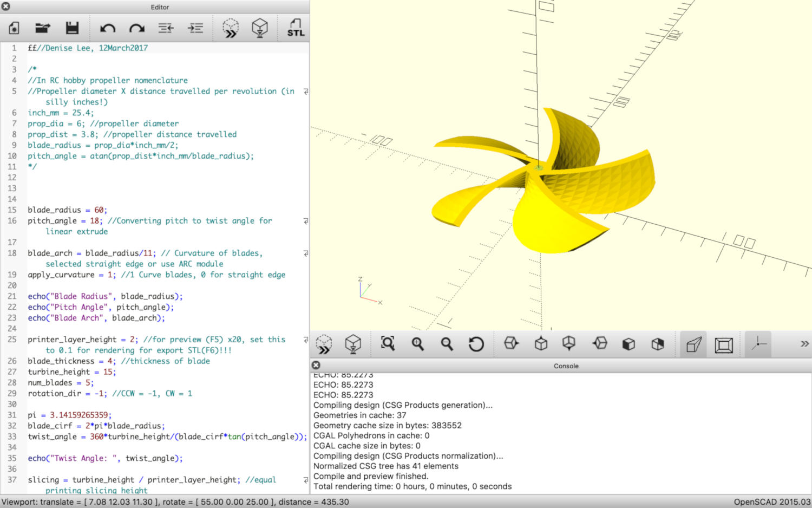Screen dimensions: 812x508
Task: Zoom out of the 3D view
Action: pyautogui.click(x=447, y=343)
